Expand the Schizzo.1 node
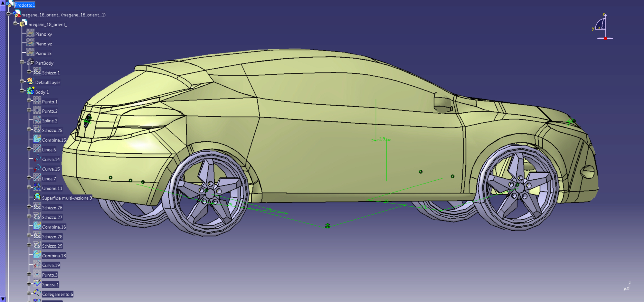The image size is (644, 302). pyautogui.click(x=29, y=72)
